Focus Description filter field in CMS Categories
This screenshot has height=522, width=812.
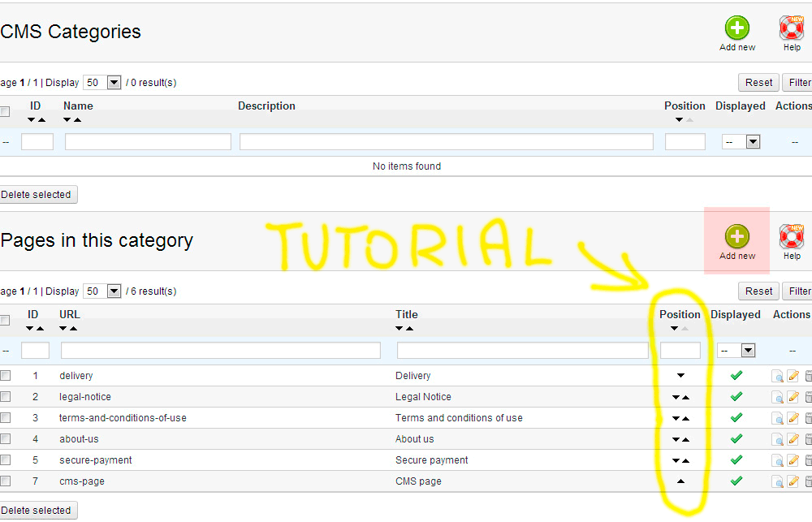[447, 142]
